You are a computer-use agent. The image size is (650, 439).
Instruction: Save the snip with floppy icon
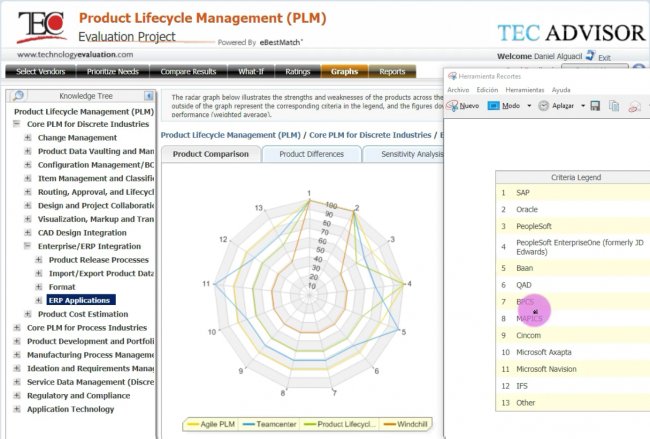pos(595,106)
